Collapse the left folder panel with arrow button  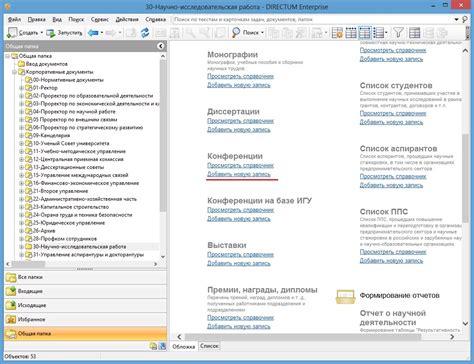[161, 46]
